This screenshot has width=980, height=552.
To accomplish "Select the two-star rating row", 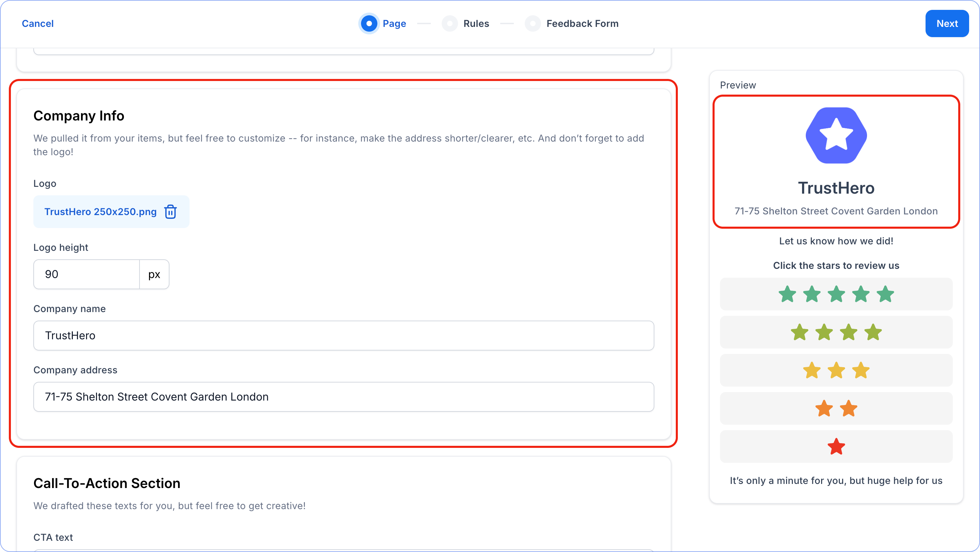I will pyautogui.click(x=836, y=409).
